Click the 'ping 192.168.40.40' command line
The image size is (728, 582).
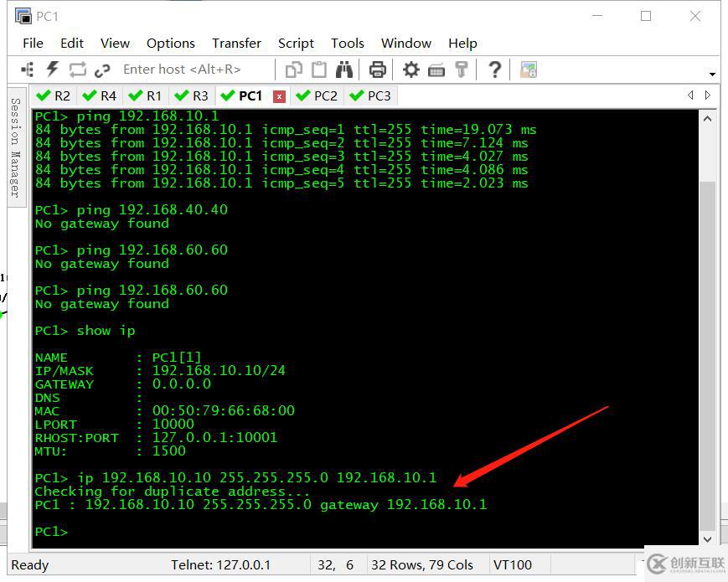pyautogui.click(x=132, y=210)
